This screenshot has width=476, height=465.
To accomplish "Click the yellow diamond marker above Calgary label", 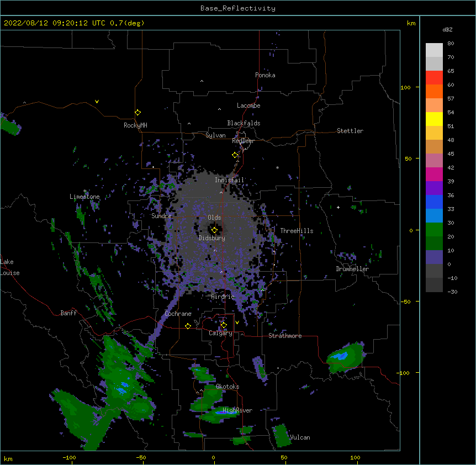I will (x=224, y=325).
